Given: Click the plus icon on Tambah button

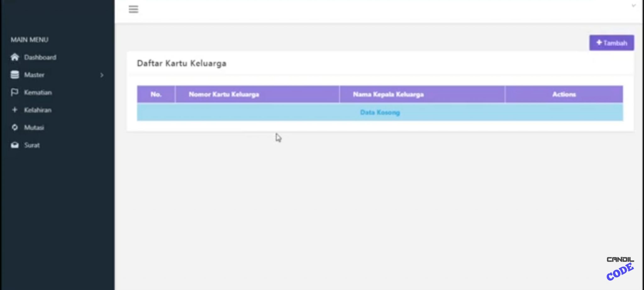Looking at the screenshot, I should [599, 42].
